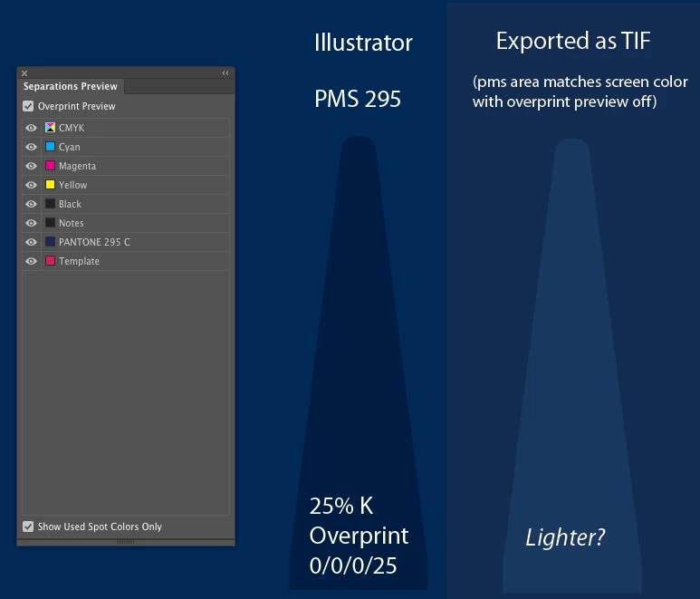Click the Cyan color swatch
Screen dimensions: 700x599
point(51,147)
